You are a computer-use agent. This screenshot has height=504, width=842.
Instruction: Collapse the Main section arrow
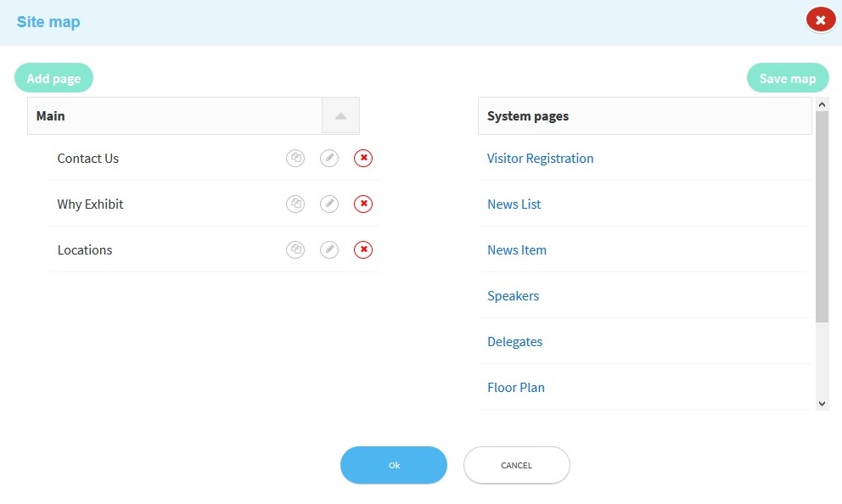coord(340,116)
